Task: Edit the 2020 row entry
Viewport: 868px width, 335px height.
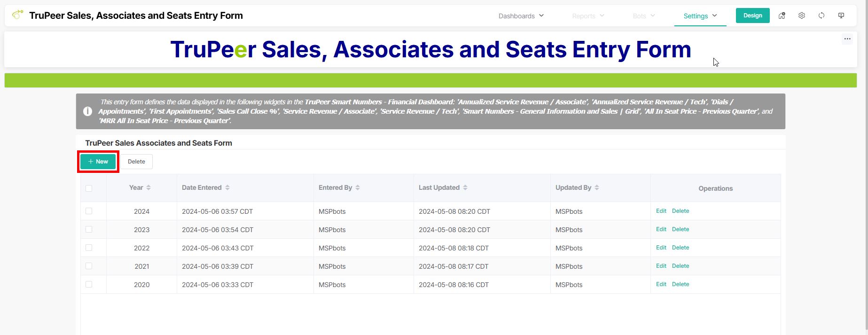Action: (x=661, y=284)
